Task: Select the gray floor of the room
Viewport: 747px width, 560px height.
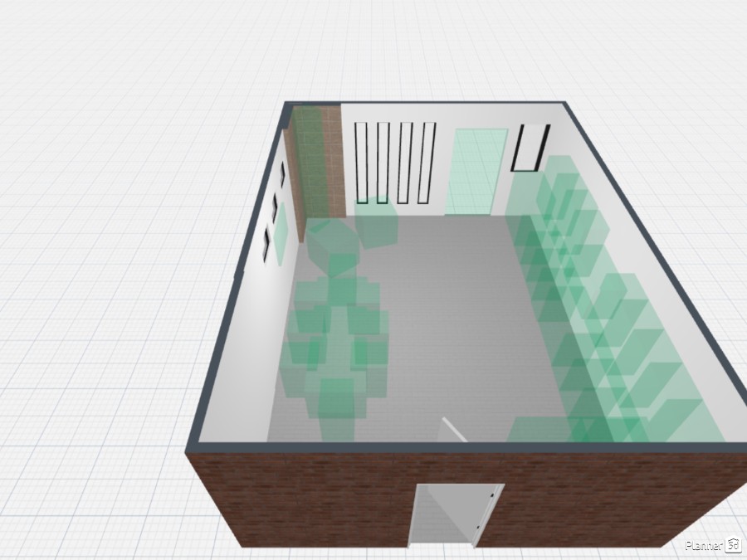Action: pyautogui.click(x=456, y=332)
